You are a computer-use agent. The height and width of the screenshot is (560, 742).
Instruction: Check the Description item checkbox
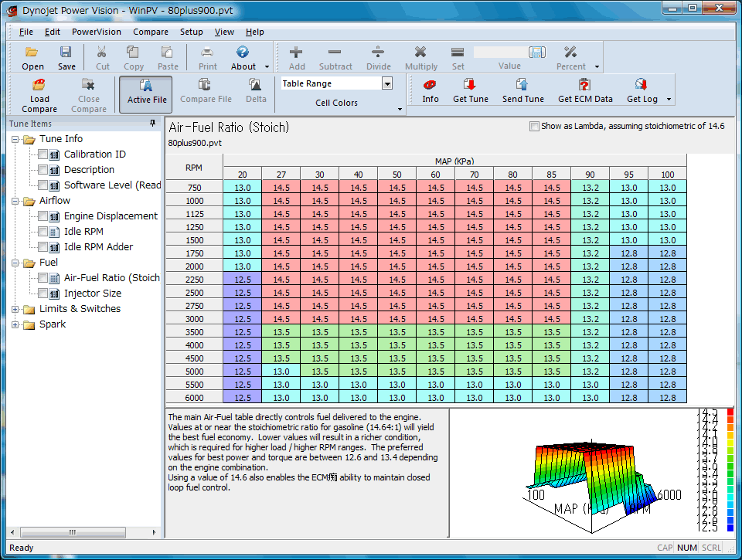coord(43,170)
